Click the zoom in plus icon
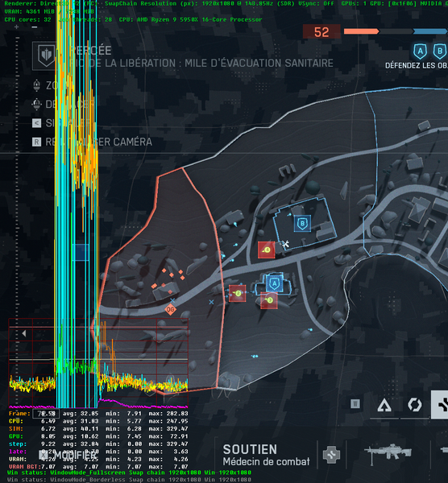The height and width of the screenshot is (483, 448). point(17,27)
